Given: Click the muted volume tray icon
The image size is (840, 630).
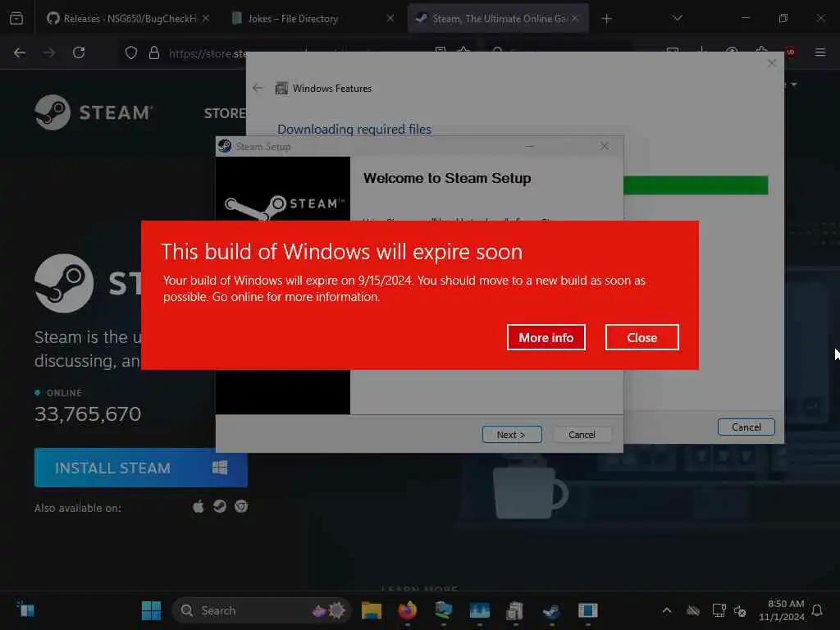Looking at the screenshot, I should 740,610.
